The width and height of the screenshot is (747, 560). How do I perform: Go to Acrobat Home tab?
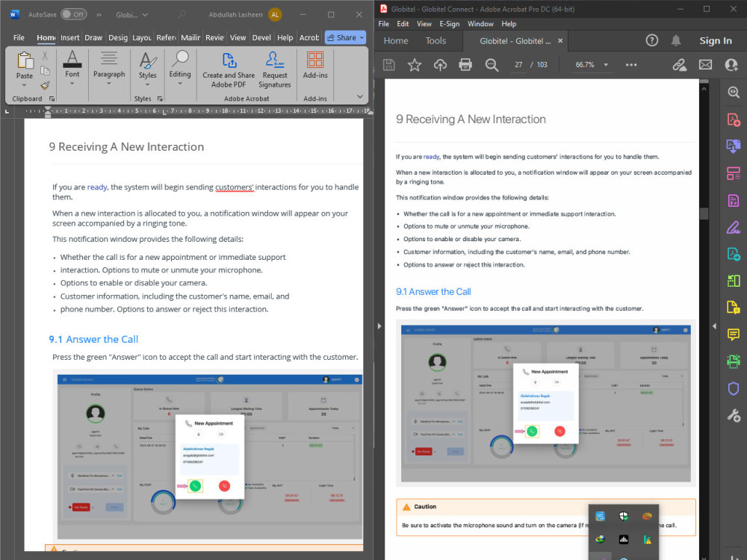(x=396, y=41)
